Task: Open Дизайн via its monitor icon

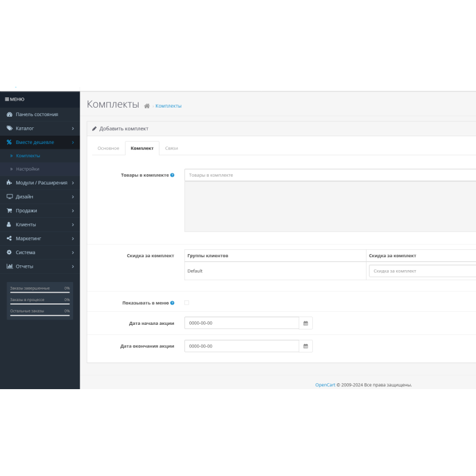Action: [x=8, y=196]
